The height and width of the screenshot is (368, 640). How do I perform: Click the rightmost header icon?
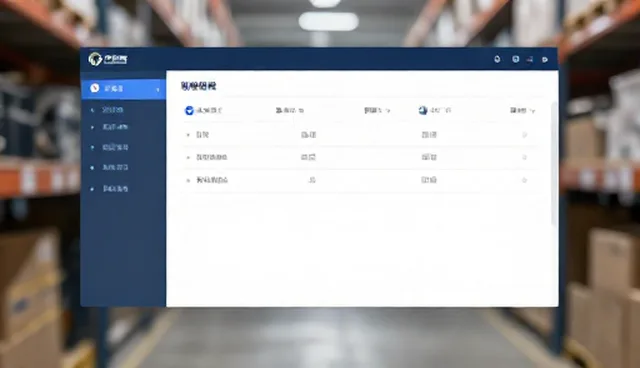pyautogui.click(x=545, y=60)
